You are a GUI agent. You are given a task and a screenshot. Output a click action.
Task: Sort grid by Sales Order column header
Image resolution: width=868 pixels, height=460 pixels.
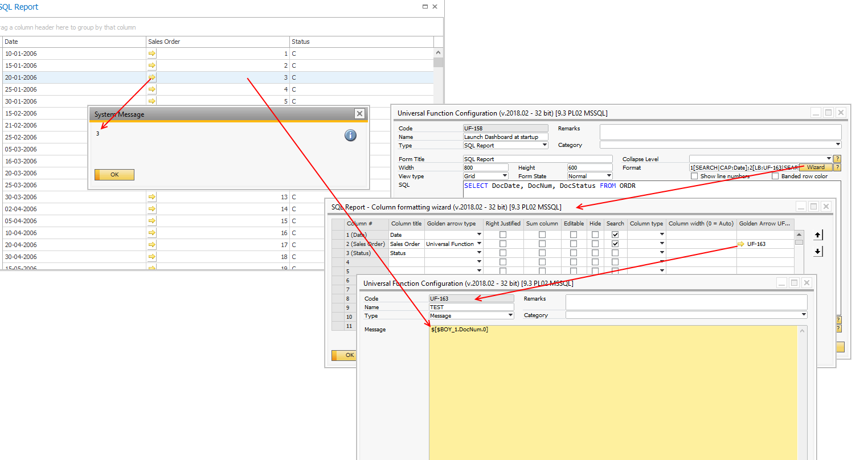218,42
